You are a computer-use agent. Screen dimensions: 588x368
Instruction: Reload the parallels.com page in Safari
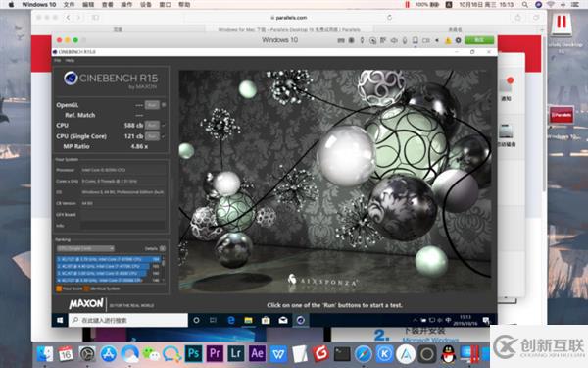(x=390, y=18)
